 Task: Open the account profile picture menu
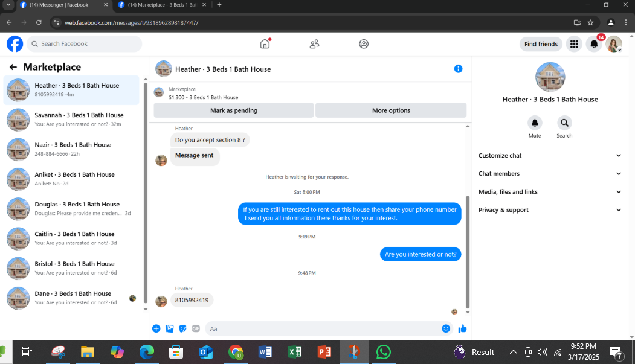[x=613, y=44]
